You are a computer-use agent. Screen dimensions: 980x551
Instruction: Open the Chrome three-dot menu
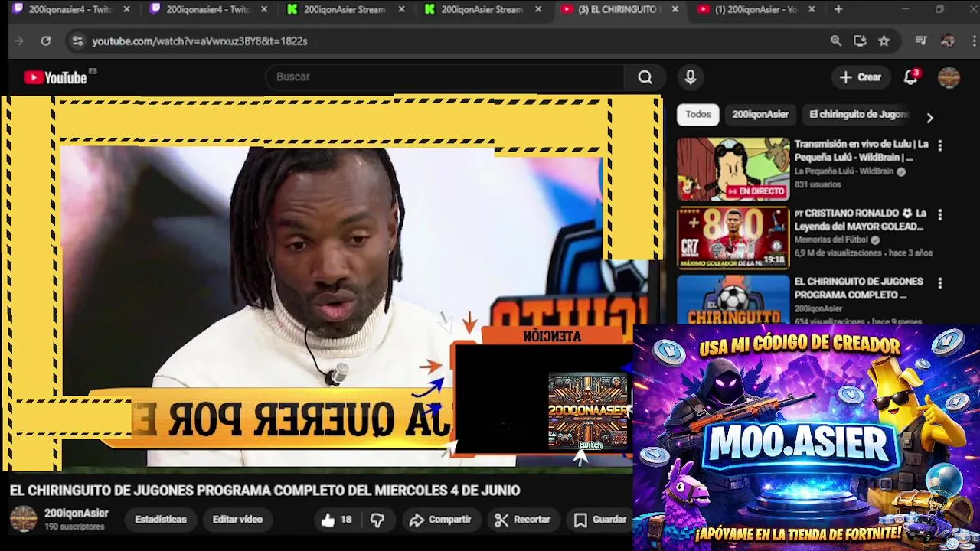(x=972, y=41)
